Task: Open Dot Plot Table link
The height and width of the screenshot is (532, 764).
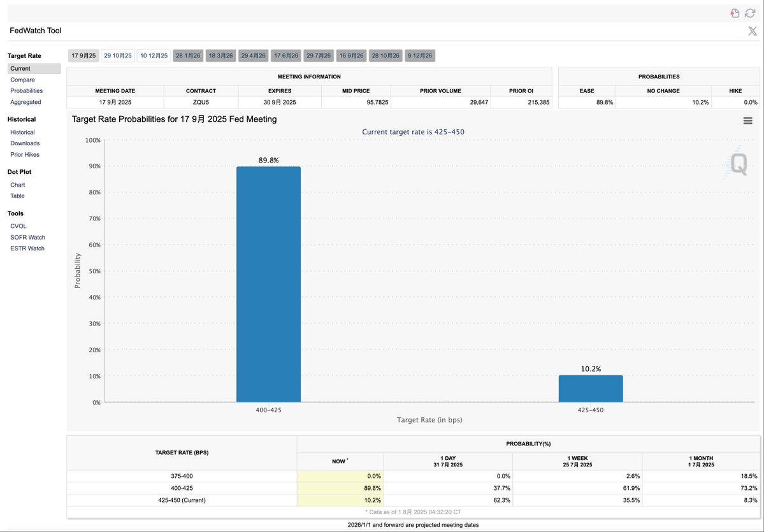Action: point(17,196)
